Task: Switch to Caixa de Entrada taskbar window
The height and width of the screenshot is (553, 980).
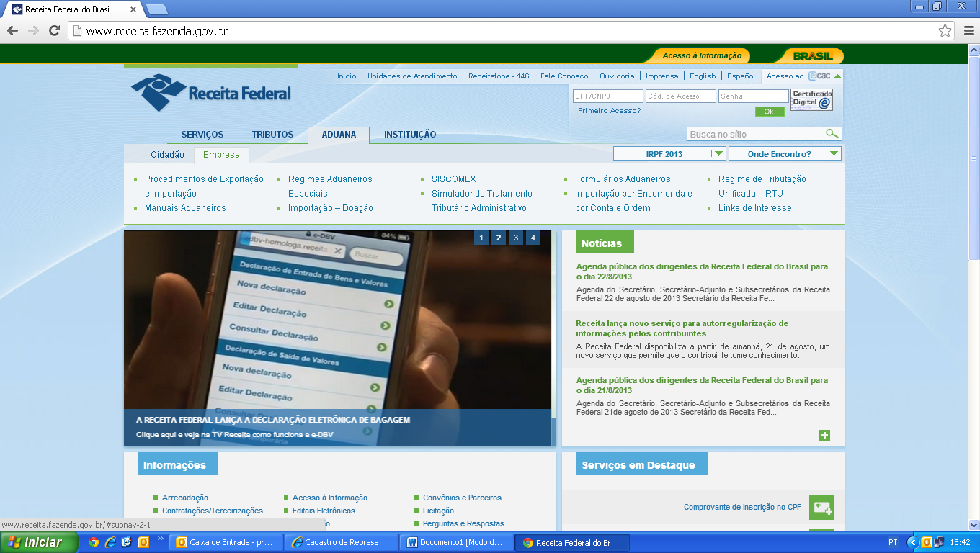Action: [x=227, y=542]
